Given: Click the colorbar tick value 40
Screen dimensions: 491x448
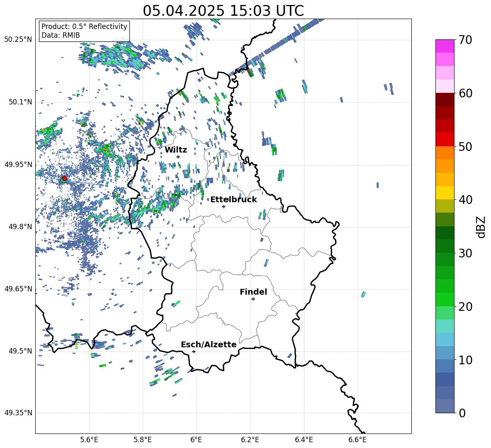Looking at the screenshot, I should [466, 200].
